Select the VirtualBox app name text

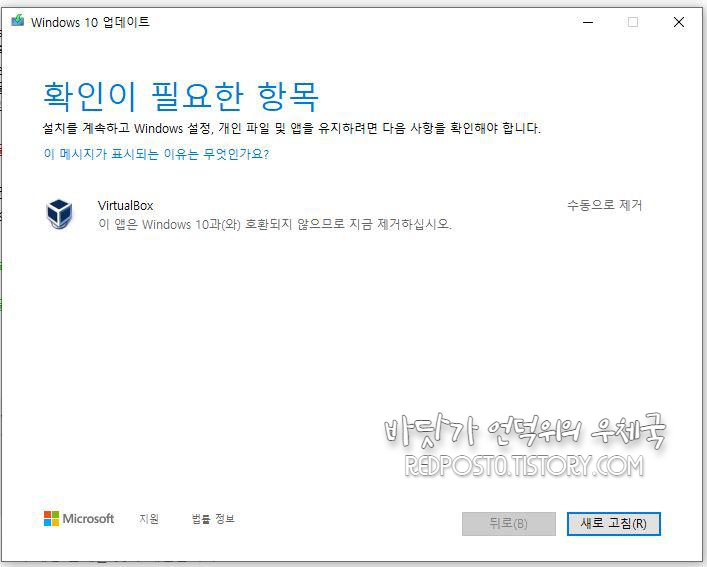(125, 206)
